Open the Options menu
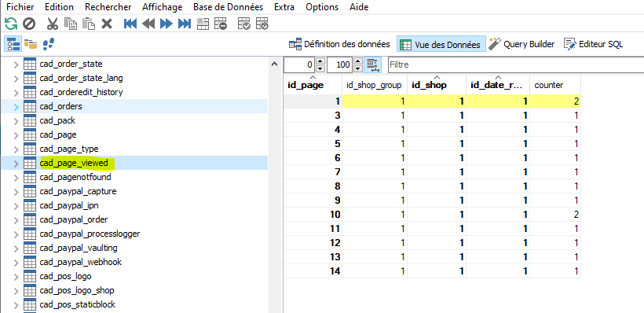644x313 pixels. [x=322, y=7]
